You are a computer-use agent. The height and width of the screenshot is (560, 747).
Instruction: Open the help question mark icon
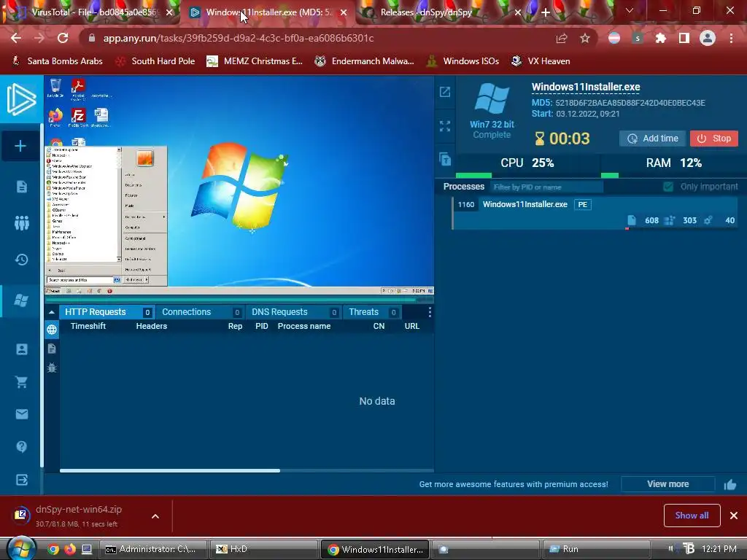coord(21,447)
